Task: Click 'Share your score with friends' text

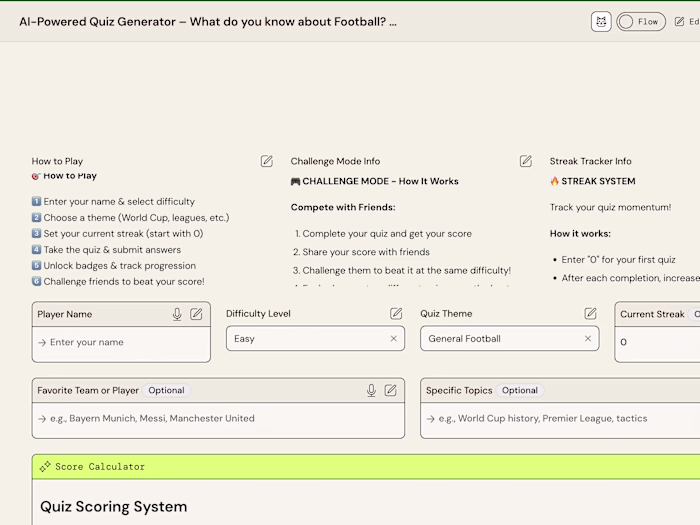Action: click(366, 252)
